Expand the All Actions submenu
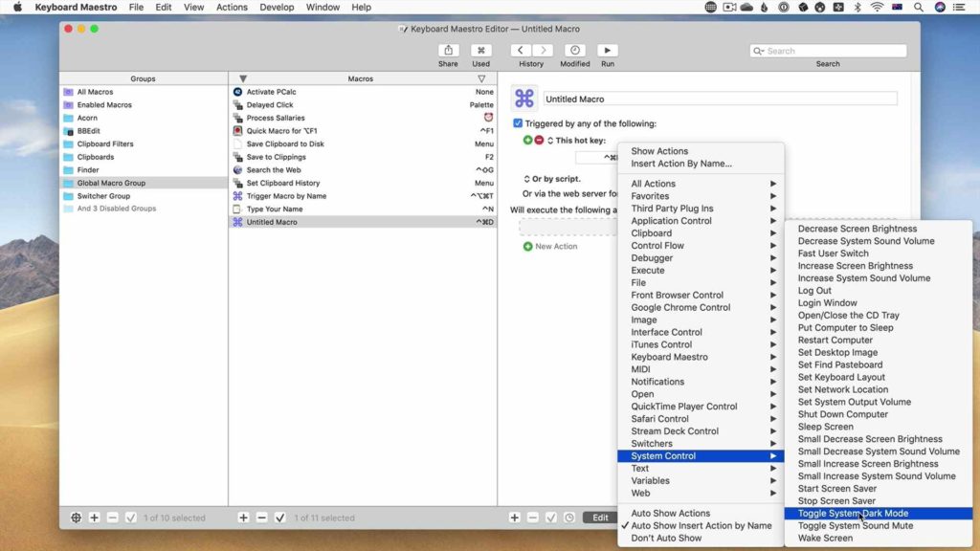The height and width of the screenshot is (551, 980). [701, 184]
